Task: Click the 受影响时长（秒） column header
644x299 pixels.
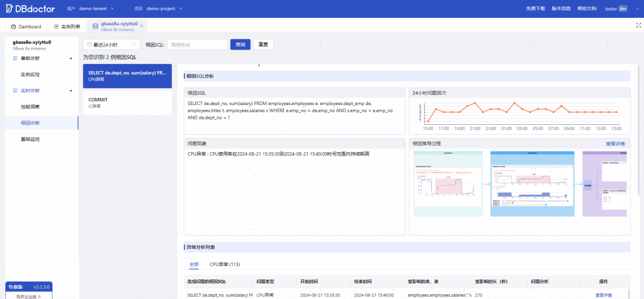Action: point(493,282)
